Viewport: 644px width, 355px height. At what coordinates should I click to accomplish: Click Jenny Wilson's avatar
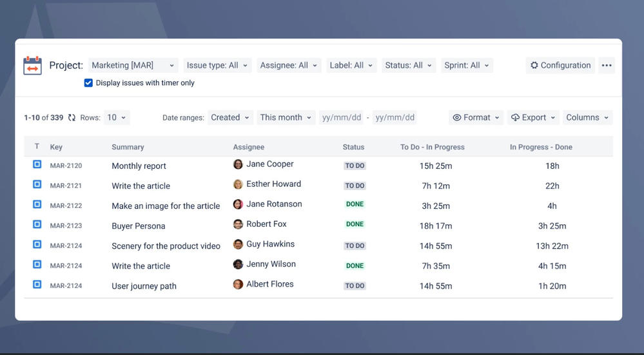click(239, 264)
